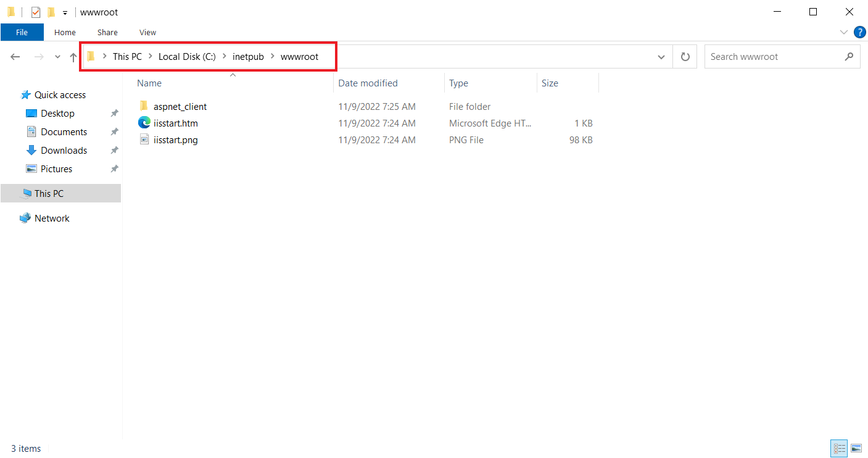Click the Desktop icon in sidebar
The image size is (868, 458).
coord(31,113)
